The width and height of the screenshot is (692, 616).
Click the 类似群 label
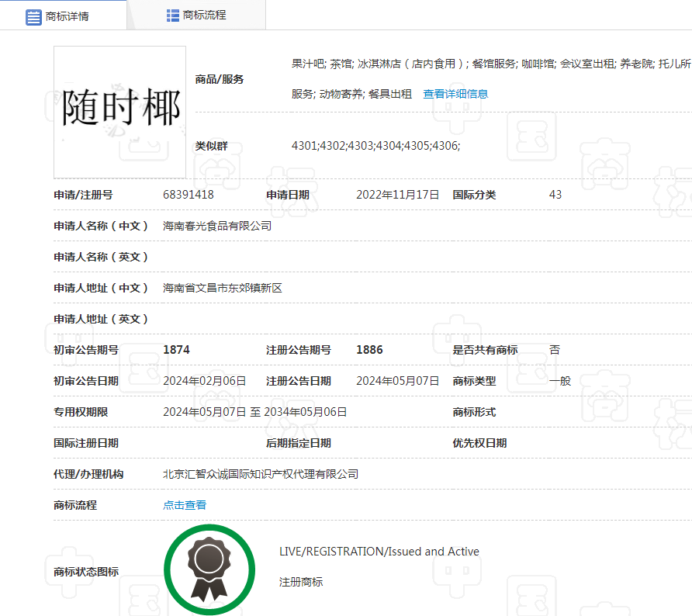pyautogui.click(x=211, y=146)
